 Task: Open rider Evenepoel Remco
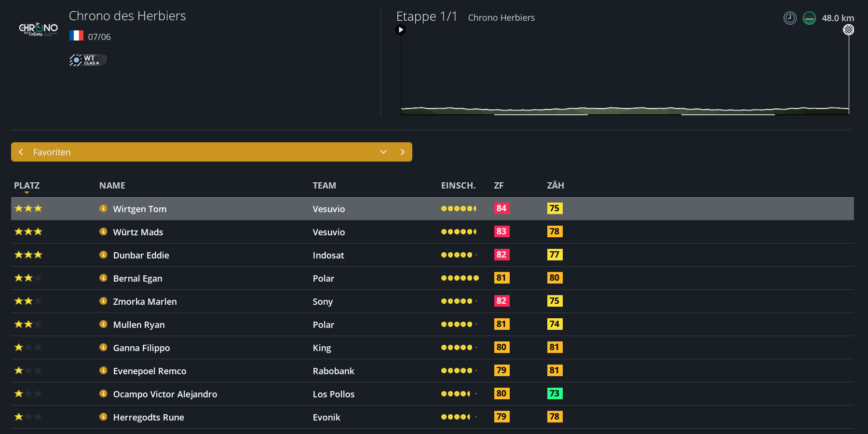coord(149,371)
